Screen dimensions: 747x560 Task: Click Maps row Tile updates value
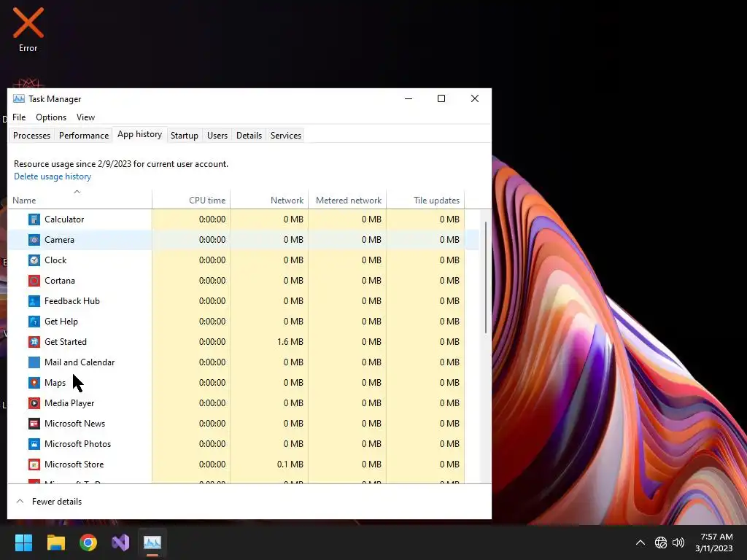coord(449,383)
